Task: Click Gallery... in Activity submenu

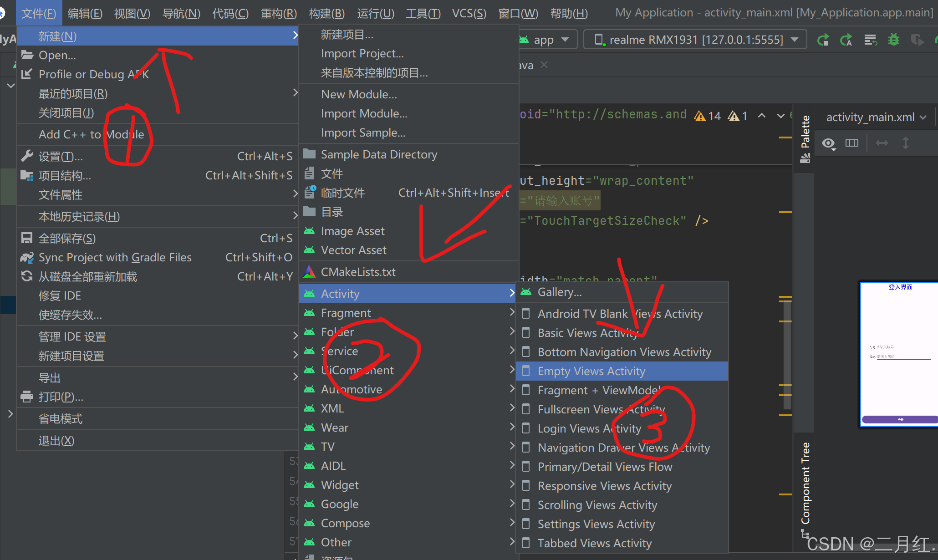Action: tap(559, 292)
